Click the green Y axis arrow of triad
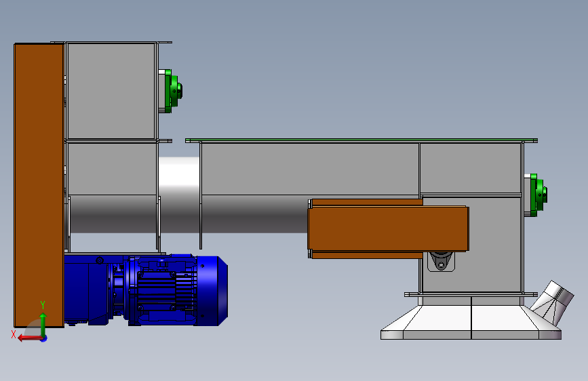588x381 pixels. tap(43, 324)
